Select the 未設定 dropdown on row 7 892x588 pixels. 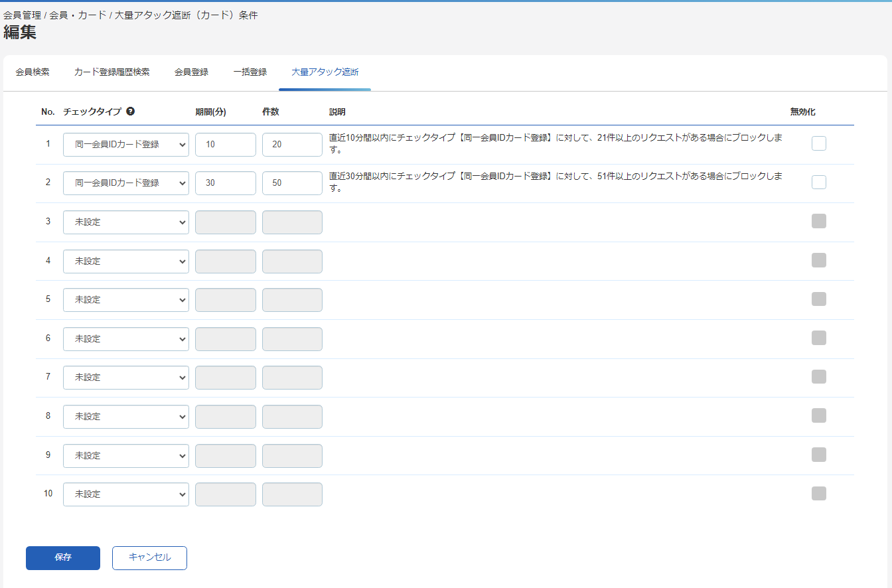pyautogui.click(x=125, y=377)
